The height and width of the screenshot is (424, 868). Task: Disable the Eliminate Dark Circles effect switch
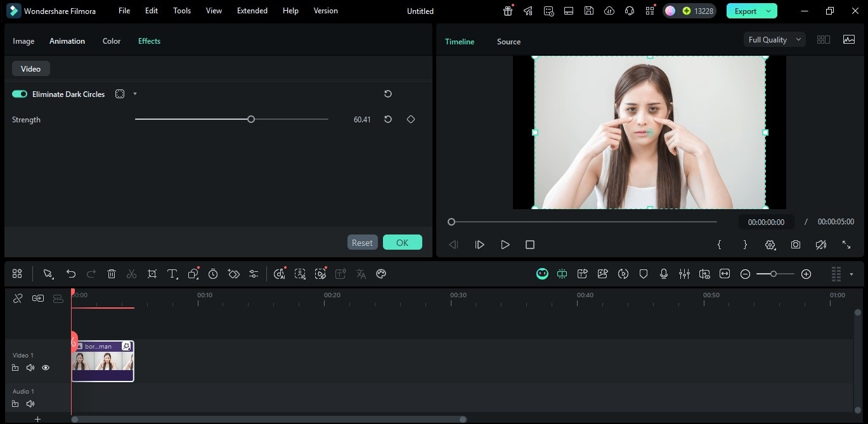click(20, 94)
